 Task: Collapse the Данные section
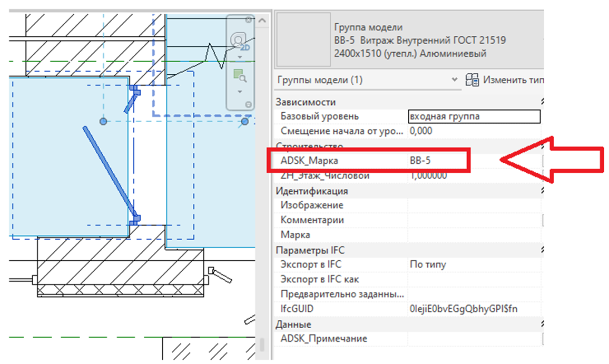(x=542, y=324)
